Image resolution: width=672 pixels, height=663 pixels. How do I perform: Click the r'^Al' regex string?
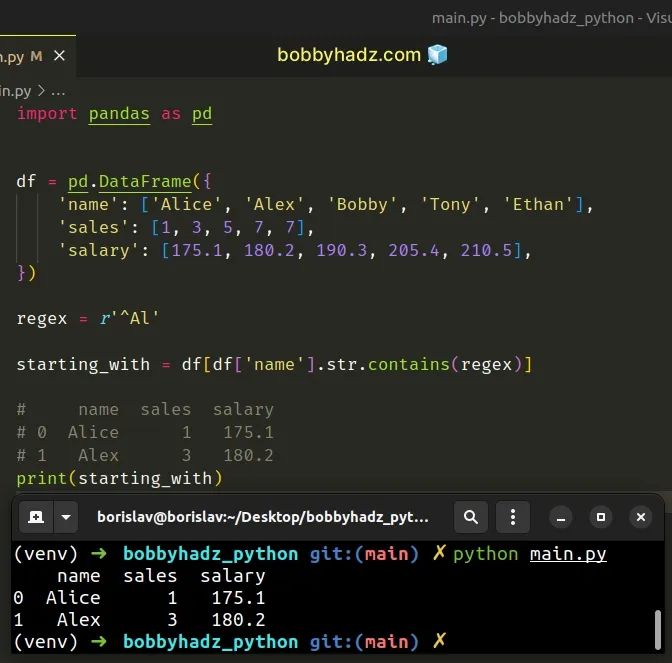click(x=129, y=318)
